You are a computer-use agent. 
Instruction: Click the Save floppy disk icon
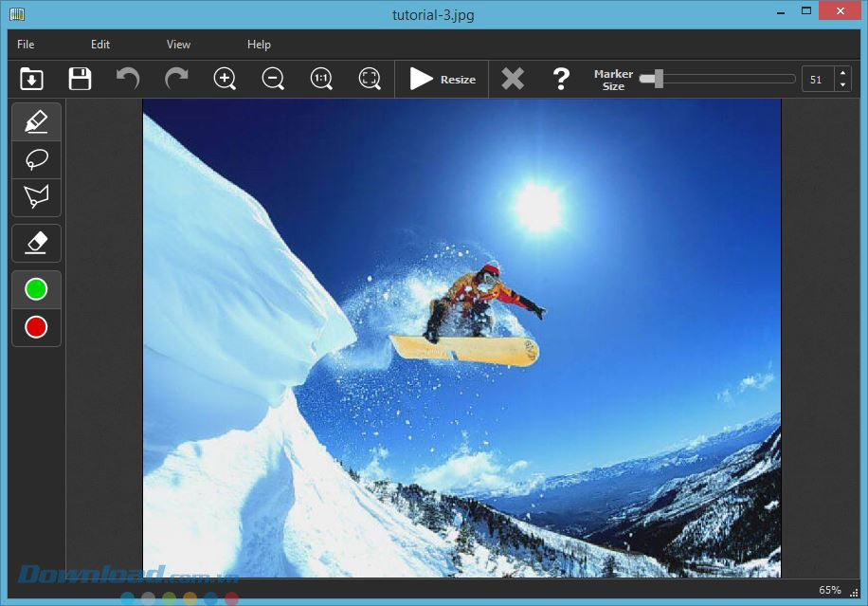click(x=81, y=79)
